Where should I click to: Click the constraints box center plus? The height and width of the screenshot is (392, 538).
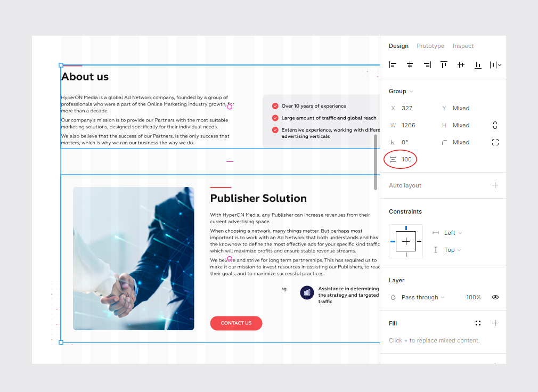[x=406, y=241]
